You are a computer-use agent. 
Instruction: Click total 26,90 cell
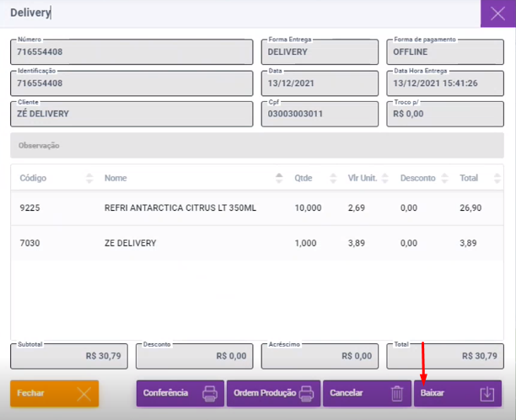(470, 208)
